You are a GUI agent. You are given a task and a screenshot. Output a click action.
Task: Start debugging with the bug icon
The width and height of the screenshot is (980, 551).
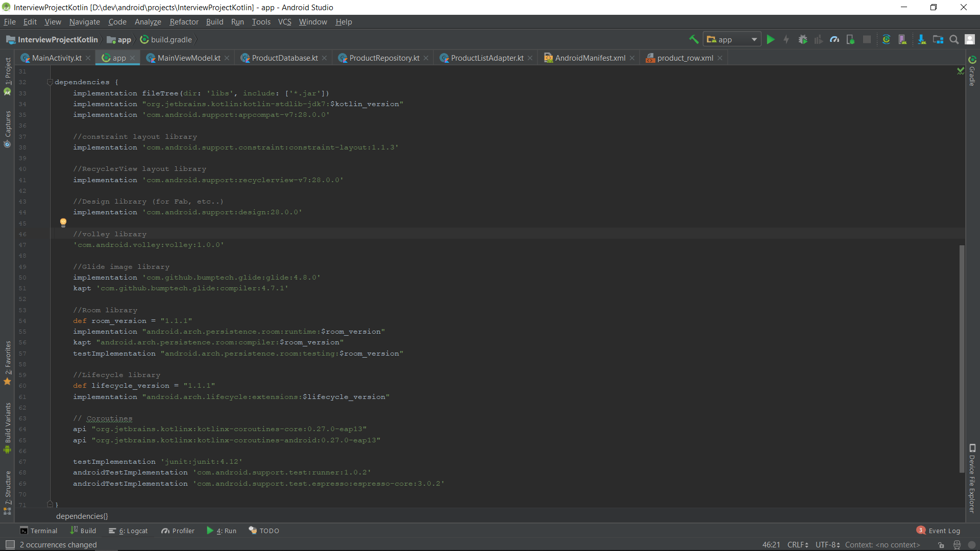[803, 39]
